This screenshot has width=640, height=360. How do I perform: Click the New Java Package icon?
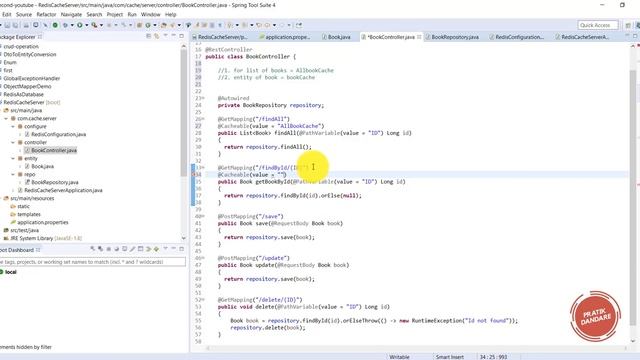coord(139,25)
